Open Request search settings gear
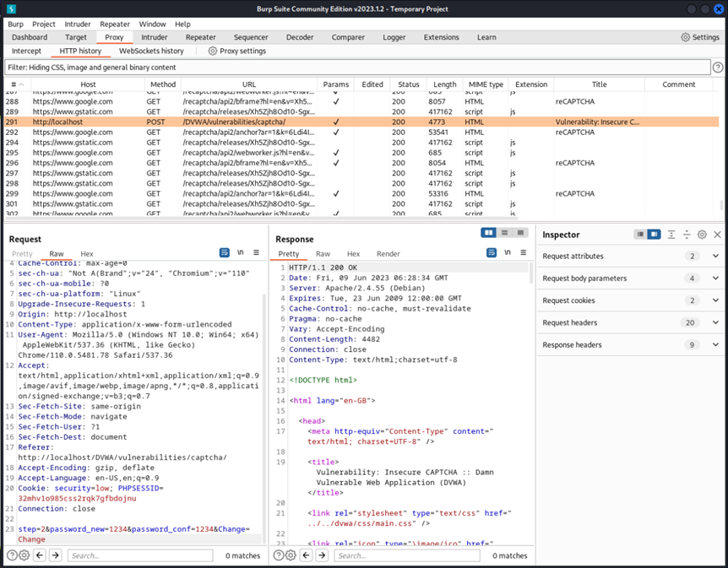The width and height of the screenshot is (728, 568). (24, 555)
